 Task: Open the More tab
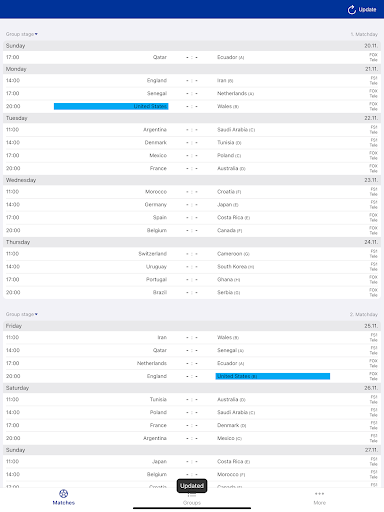coord(319,499)
